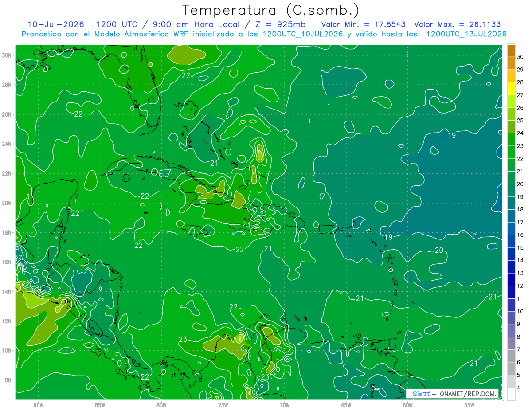Click the colorbar legend value '11'
This screenshot has width=532, height=411.
520,298
